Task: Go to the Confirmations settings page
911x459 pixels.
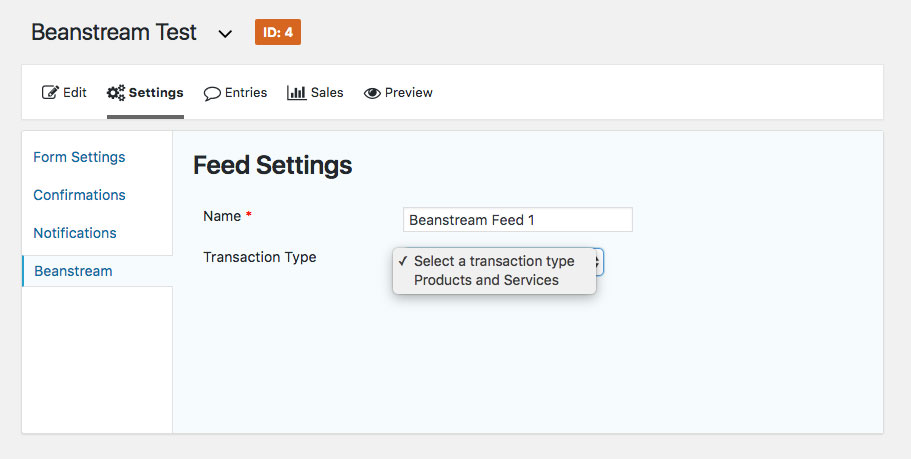Action: 79,195
